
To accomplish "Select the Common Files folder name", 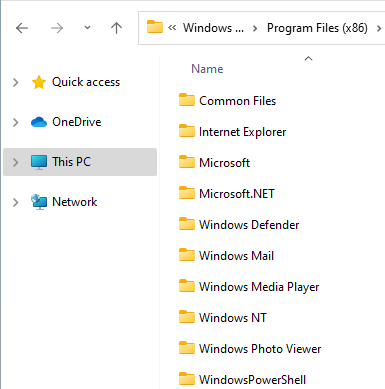I will pos(238,101).
